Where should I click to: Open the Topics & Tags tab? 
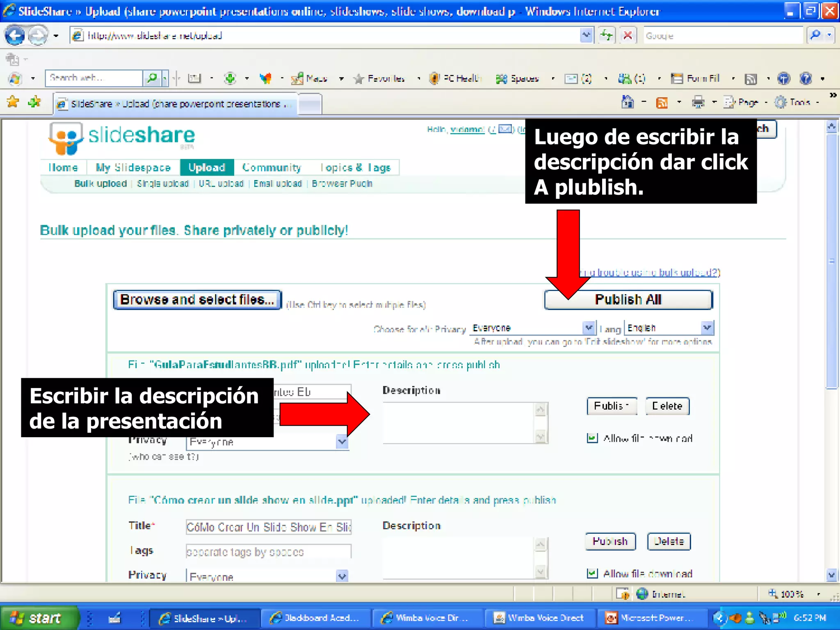click(x=356, y=167)
